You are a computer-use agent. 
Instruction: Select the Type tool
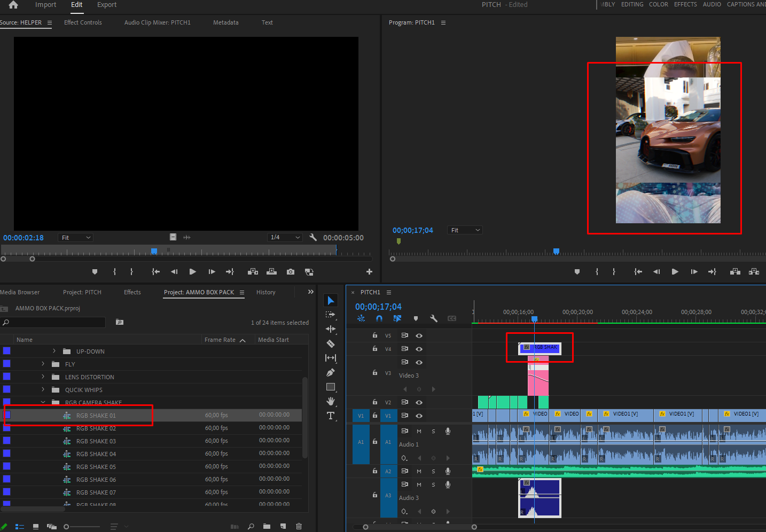331,416
